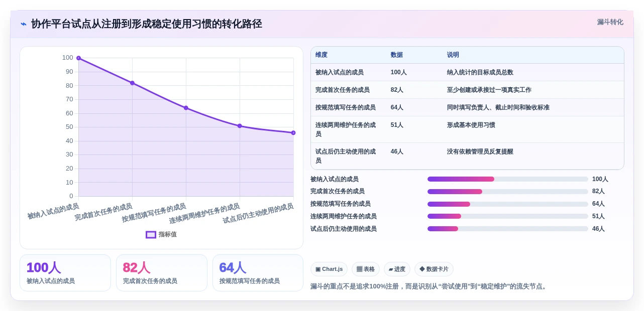
Task: Click description 至少创建或承接过一项真实工作
Action: coord(489,90)
